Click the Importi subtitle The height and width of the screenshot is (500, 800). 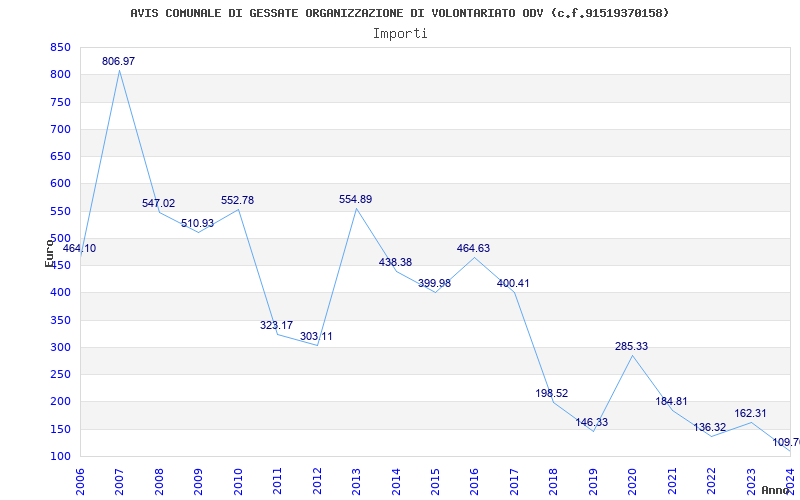pyautogui.click(x=400, y=33)
